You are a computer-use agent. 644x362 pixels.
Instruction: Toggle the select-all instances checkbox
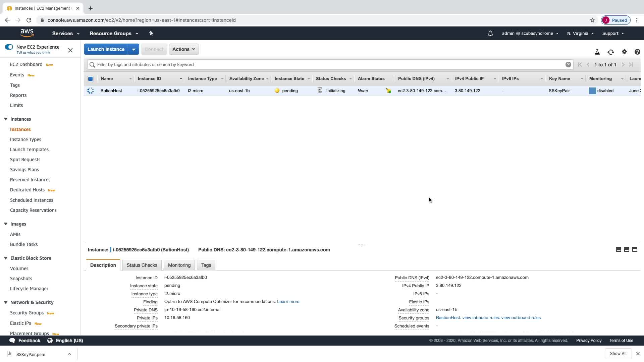click(x=90, y=79)
